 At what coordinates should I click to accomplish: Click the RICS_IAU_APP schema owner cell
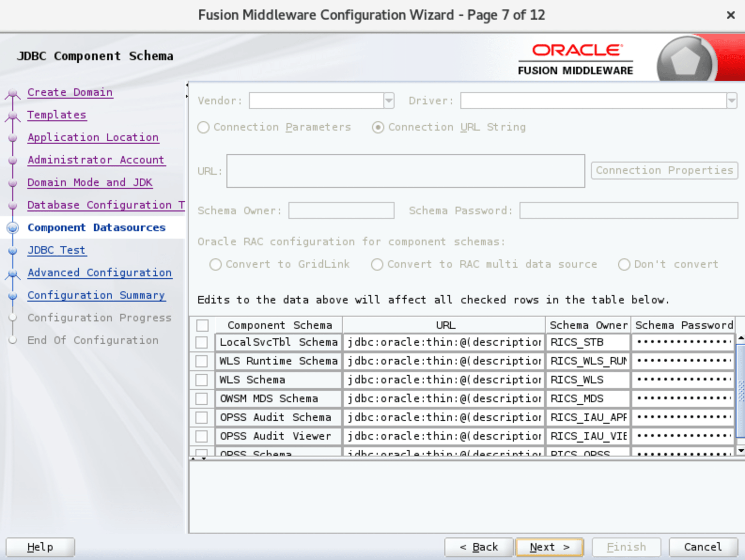[x=588, y=417]
